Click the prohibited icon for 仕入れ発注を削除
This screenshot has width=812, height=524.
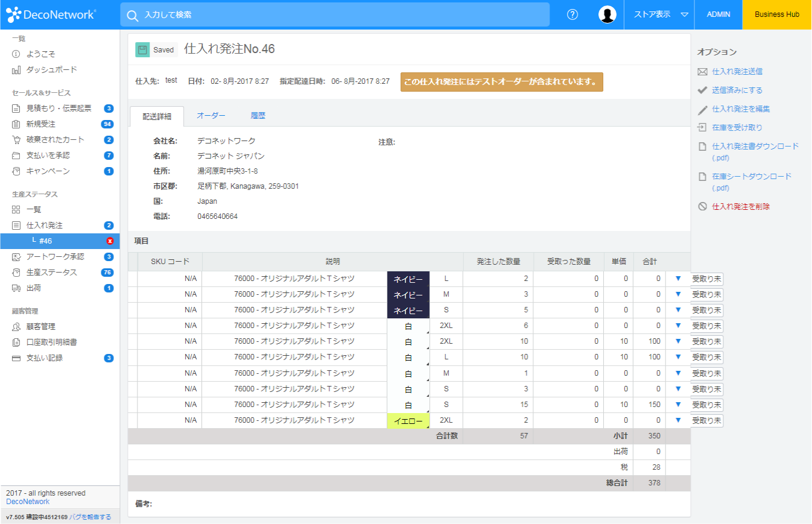click(702, 206)
